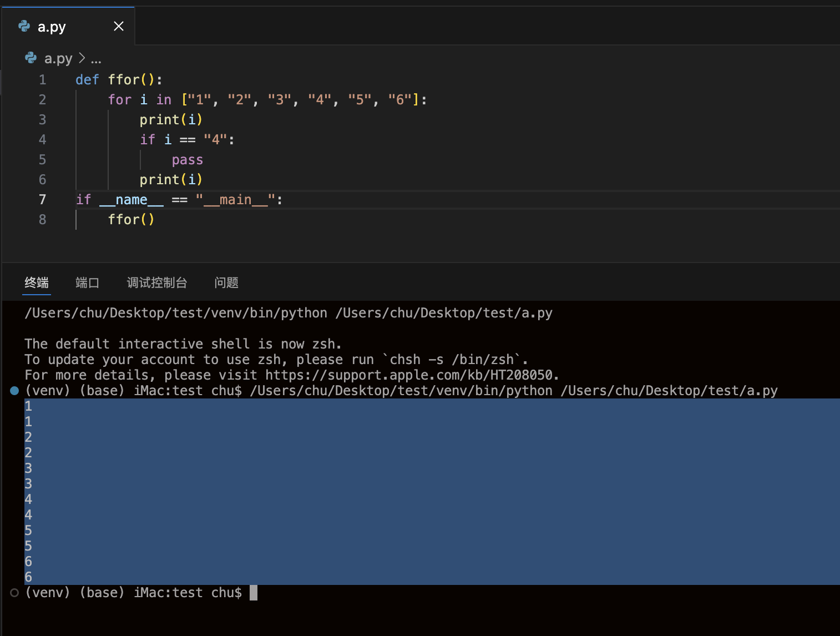840x636 pixels.
Task: Click line number 7 in the gutter
Action: [43, 200]
